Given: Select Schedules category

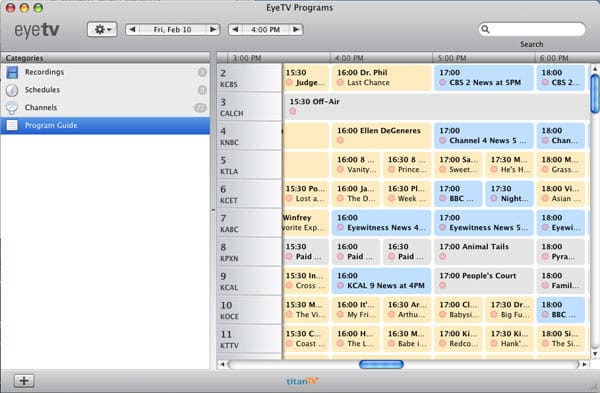Looking at the screenshot, I should point(105,90).
